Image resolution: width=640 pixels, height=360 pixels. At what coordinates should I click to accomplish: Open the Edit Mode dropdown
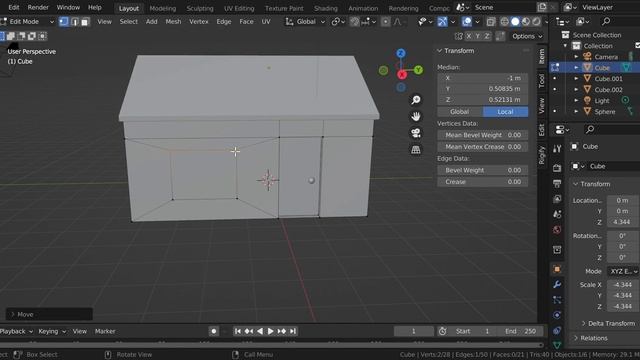point(28,22)
